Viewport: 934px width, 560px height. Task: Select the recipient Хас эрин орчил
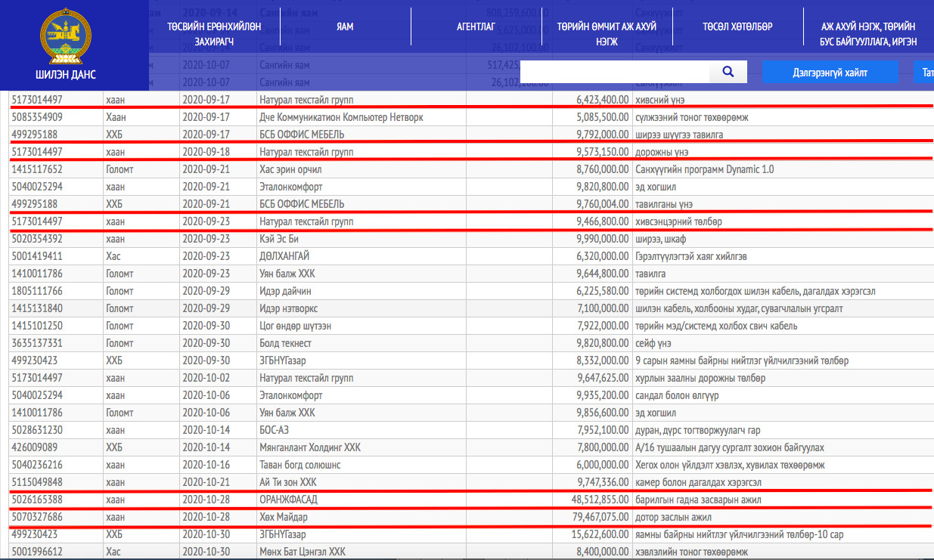pyautogui.click(x=290, y=169)
